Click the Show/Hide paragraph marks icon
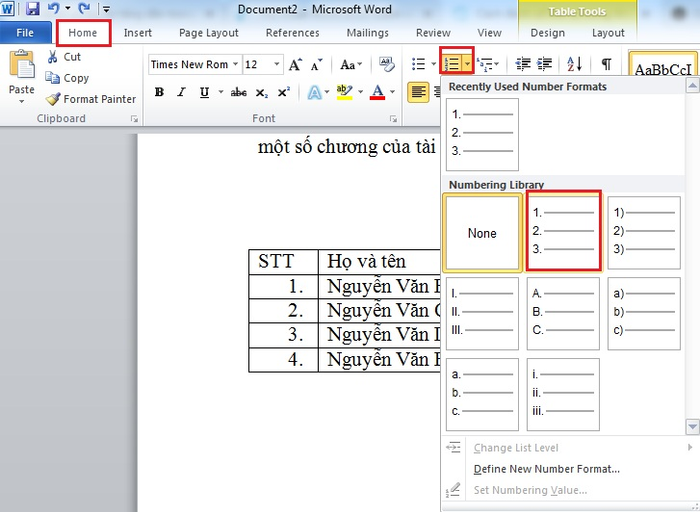Viewport: 700px width, 512px height. point(606,64)
